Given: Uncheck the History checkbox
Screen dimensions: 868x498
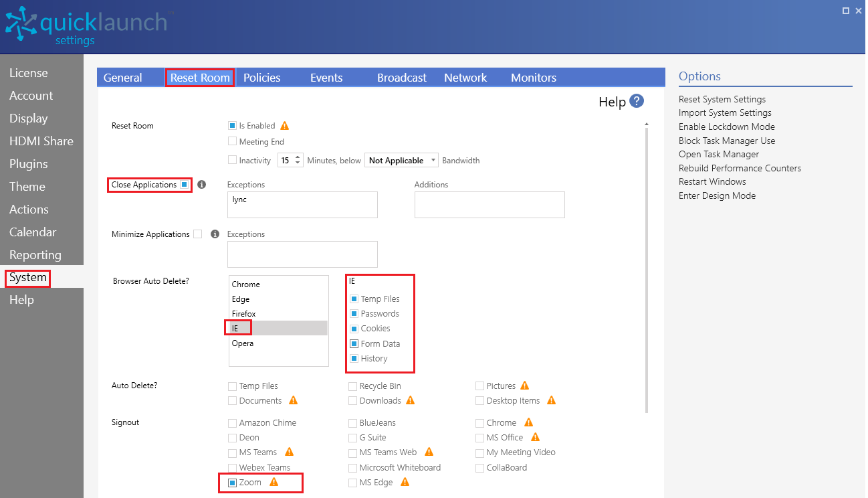Looking at the screenshot, I should [354, 358].
